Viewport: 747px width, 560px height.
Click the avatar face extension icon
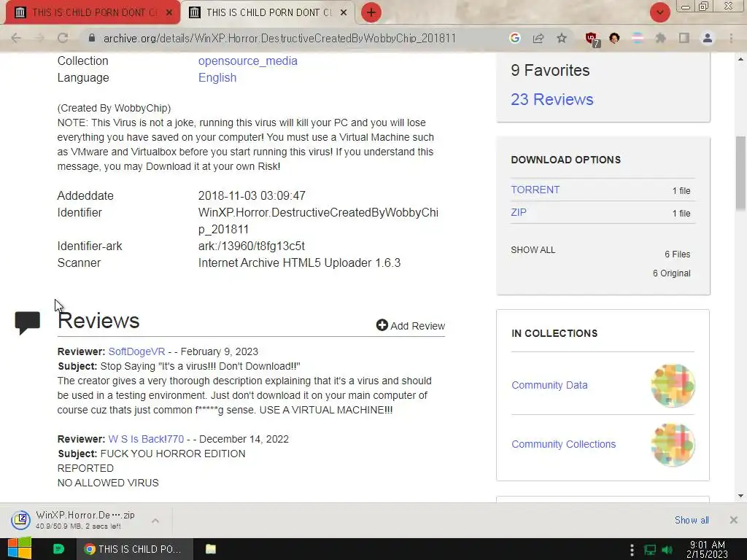coord(614,38)
